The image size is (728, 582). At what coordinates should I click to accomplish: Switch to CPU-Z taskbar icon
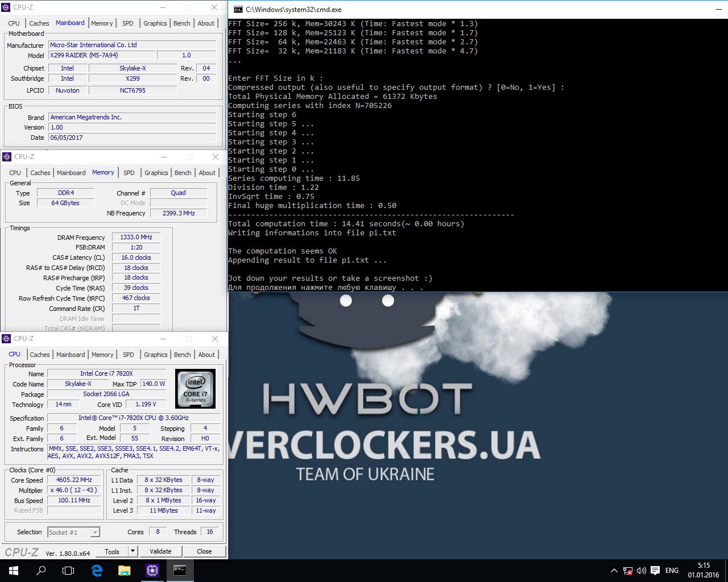[x=152, y=571]
